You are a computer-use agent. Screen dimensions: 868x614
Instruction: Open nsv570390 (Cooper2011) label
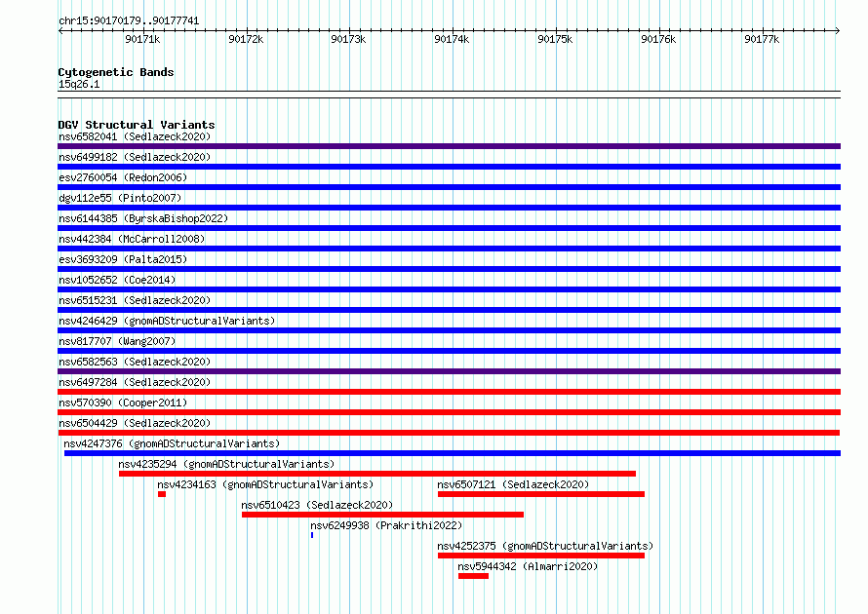tap(123, 403)
